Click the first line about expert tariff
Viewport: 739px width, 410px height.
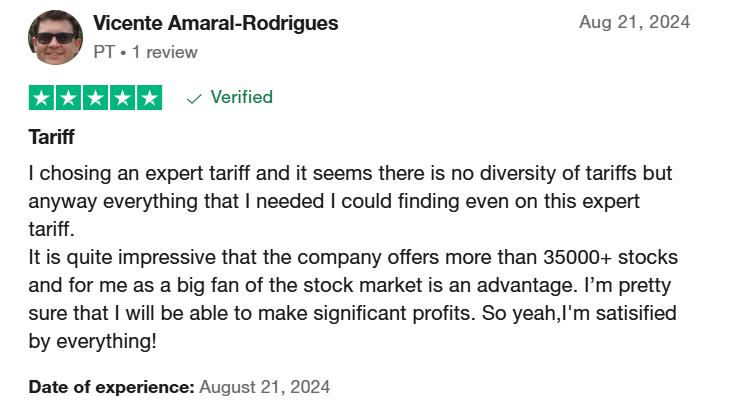(350, 173)
